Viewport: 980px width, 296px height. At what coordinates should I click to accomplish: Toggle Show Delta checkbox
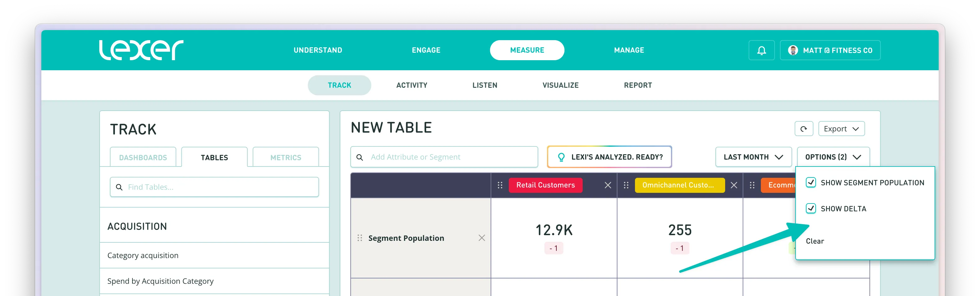click(811, 209)
